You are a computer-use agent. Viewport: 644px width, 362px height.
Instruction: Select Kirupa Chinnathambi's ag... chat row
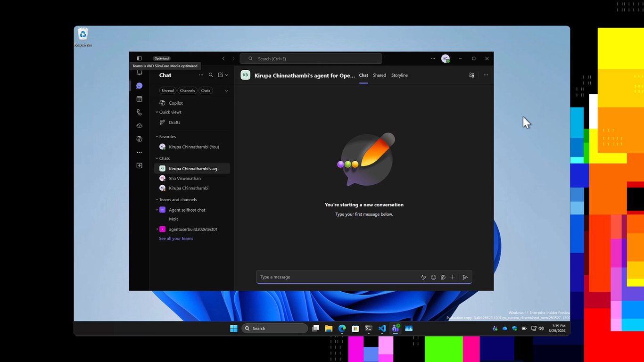pyautogui.click(x=192, y=168)
